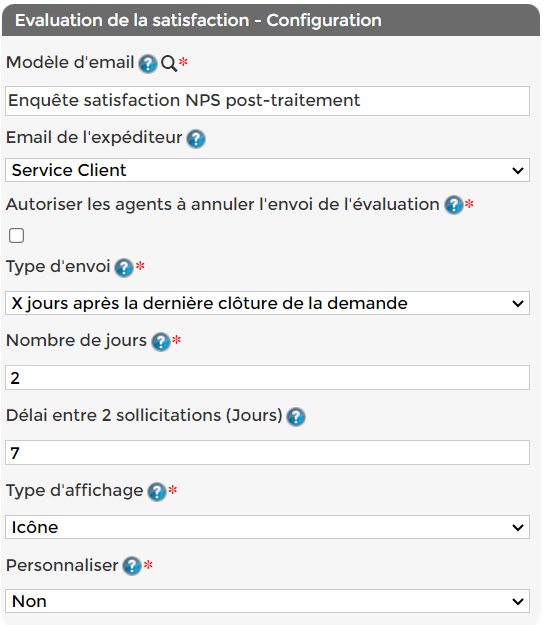Open help for Délai entre 2 sollicitations

coord(296,417)
